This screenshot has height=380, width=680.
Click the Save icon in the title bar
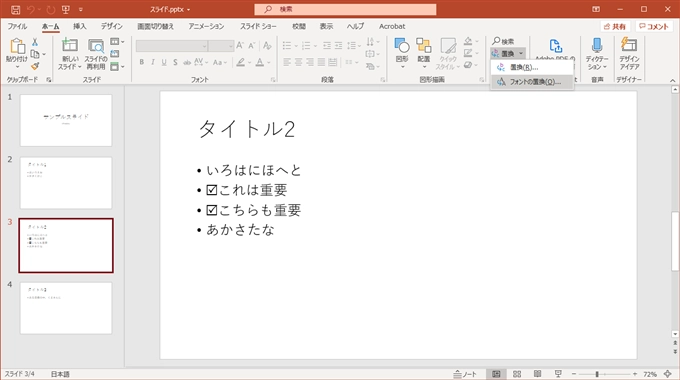15,9
